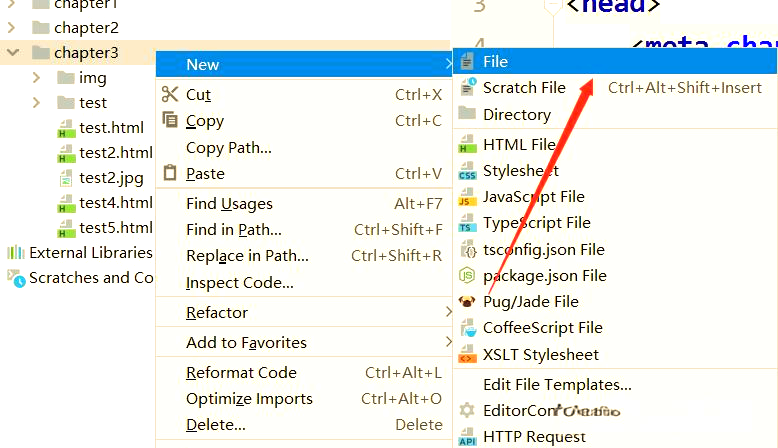Click the XSLT Stylesheet icon
The image size is (778, 448).
pos(467,354)
